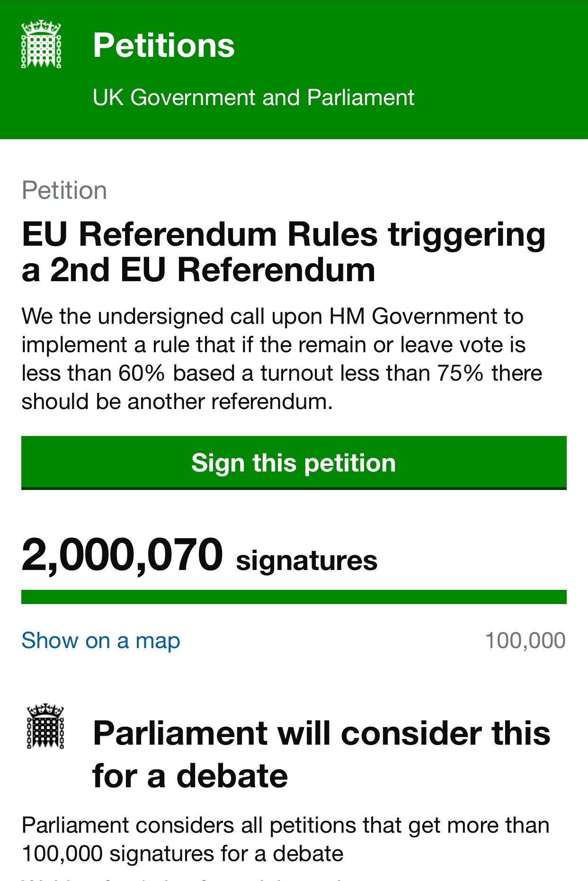Click the white Parliament portcullis logo in header
588x881 pixels.
pyautogui.click(x=41, y=44)
